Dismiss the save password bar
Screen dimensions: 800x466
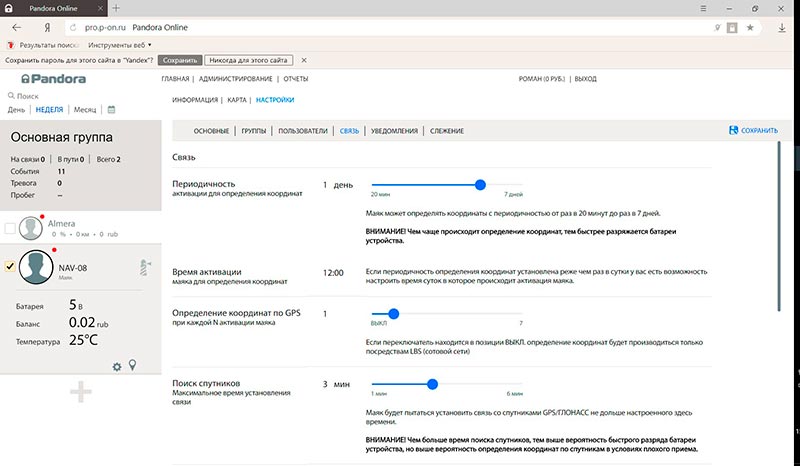[x=304, y=61]
